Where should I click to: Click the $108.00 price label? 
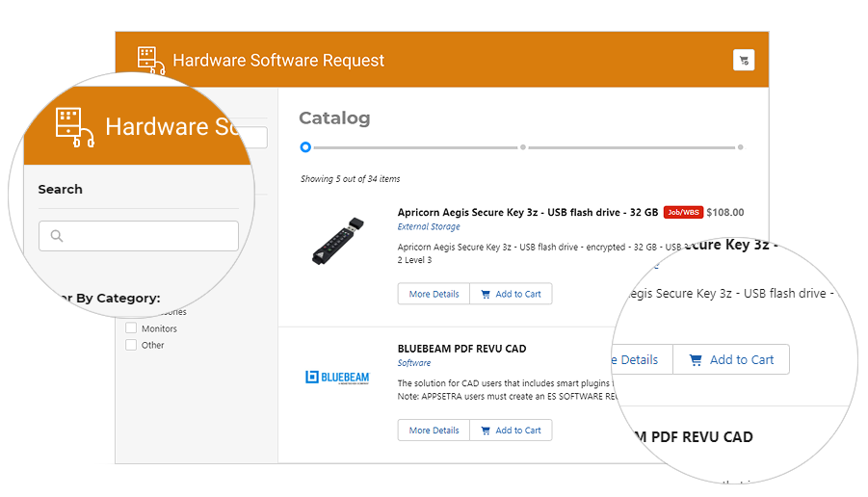click(x=725, y=213)
